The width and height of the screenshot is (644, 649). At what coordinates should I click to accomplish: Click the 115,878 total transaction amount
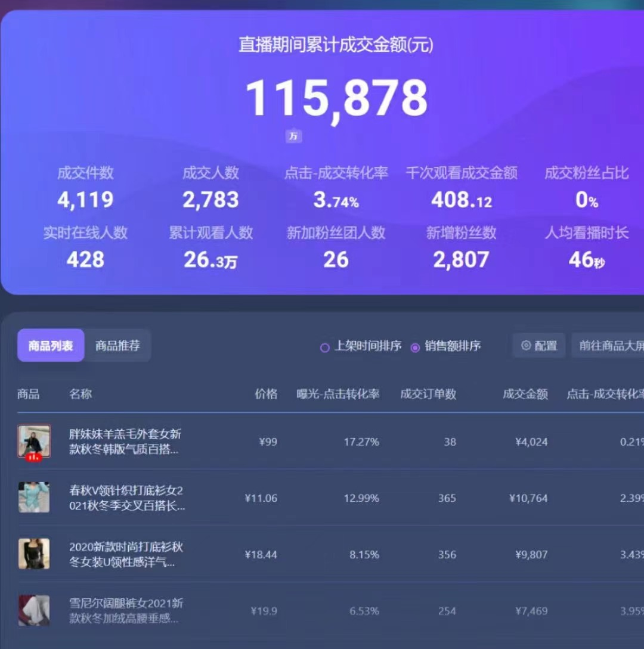[x=337, y=98]
